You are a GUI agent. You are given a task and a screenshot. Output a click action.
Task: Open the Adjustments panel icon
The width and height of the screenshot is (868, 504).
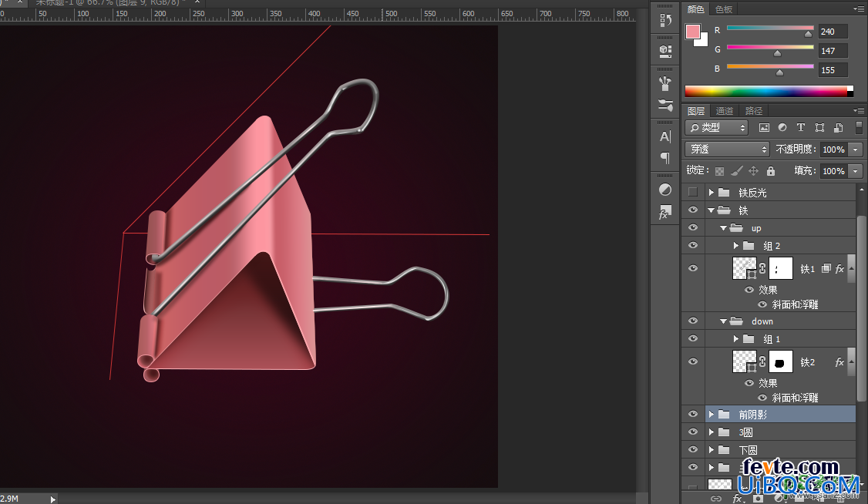pos(665,190)
